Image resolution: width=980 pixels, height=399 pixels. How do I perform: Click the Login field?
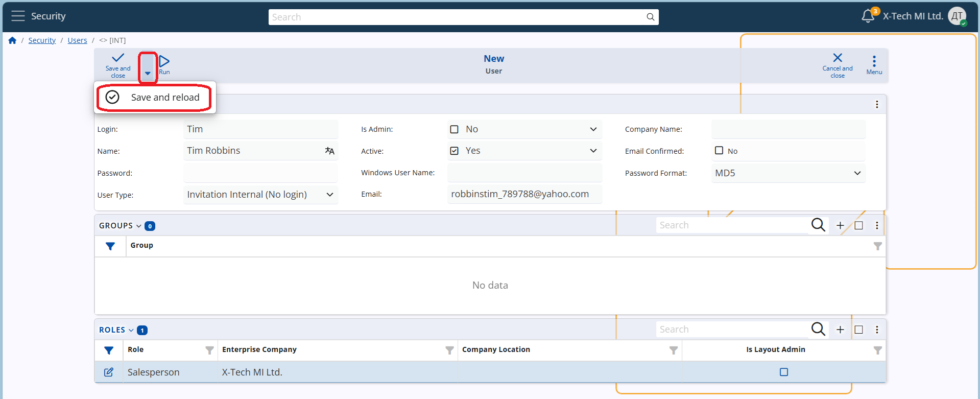260,129
